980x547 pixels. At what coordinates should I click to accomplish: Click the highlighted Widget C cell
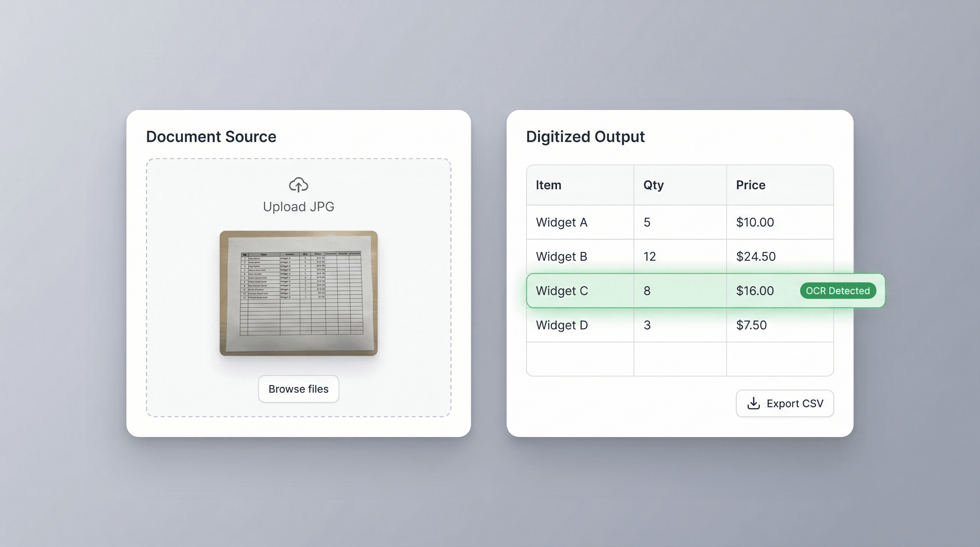562,291
